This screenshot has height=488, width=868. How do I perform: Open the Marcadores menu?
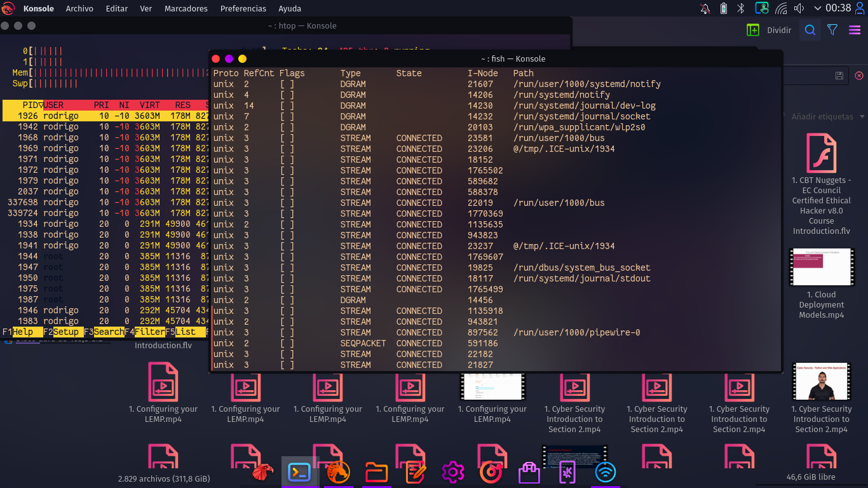tap(186, 8)
